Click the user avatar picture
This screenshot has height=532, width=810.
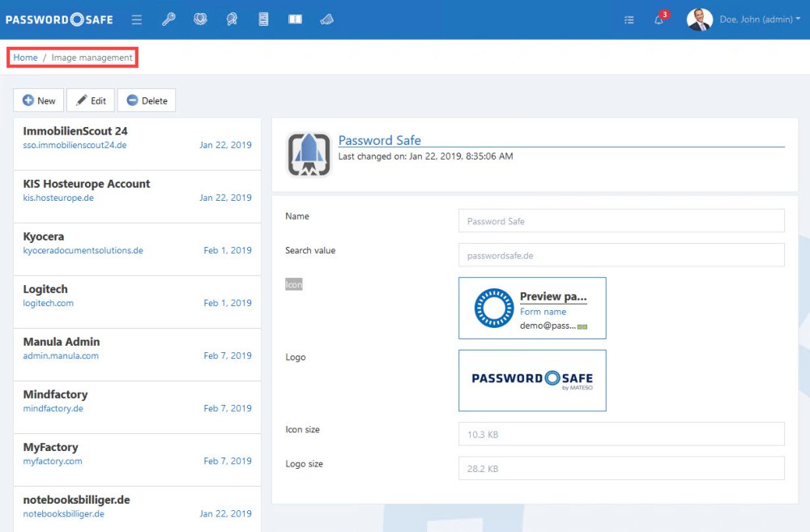[x=700, y=19]
